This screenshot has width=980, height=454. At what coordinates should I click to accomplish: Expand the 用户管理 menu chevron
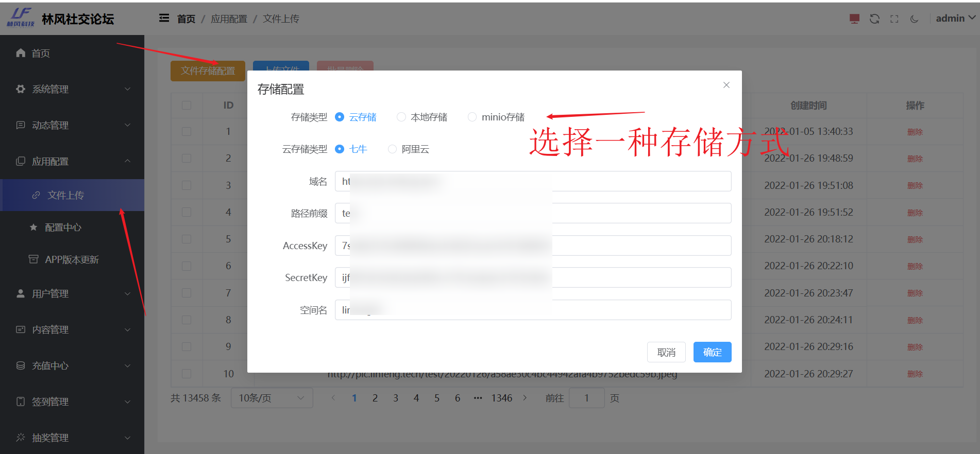point(127,293)
